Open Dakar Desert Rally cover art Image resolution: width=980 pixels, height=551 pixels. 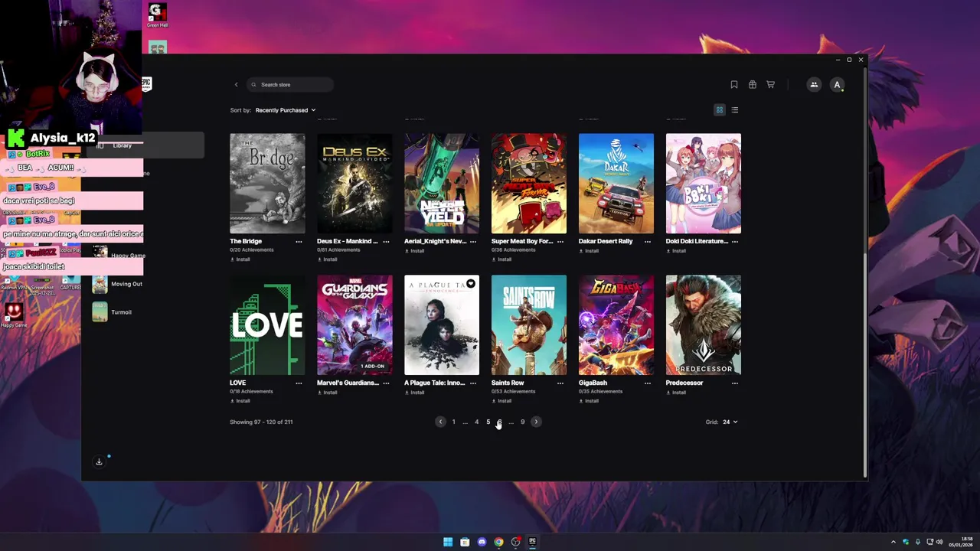pyautogui.click(x=616, y=184)
